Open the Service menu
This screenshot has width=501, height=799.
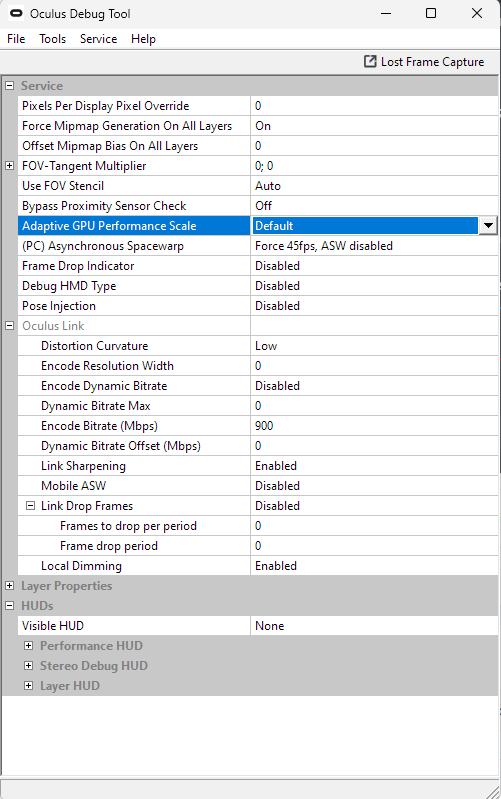pyautogui.click(x=98, y=39)
